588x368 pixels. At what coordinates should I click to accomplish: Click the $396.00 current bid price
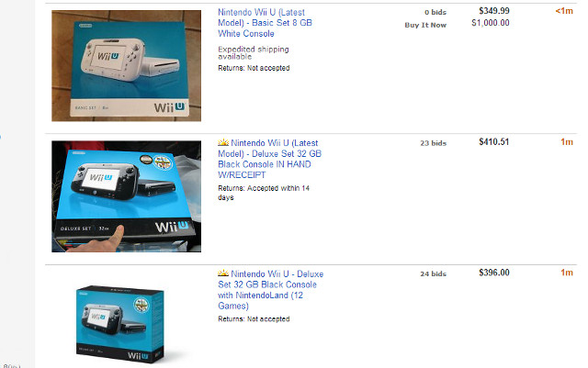point(494,273)
